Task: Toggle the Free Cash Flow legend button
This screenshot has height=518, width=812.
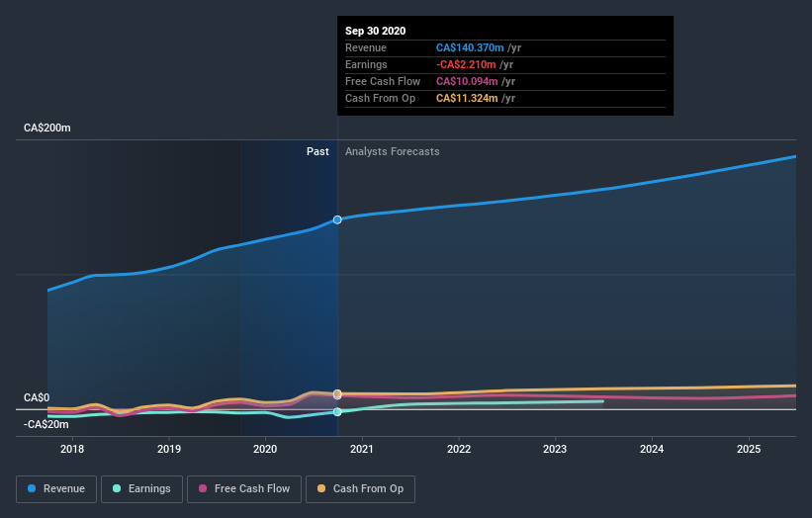Action: point(244,489)
